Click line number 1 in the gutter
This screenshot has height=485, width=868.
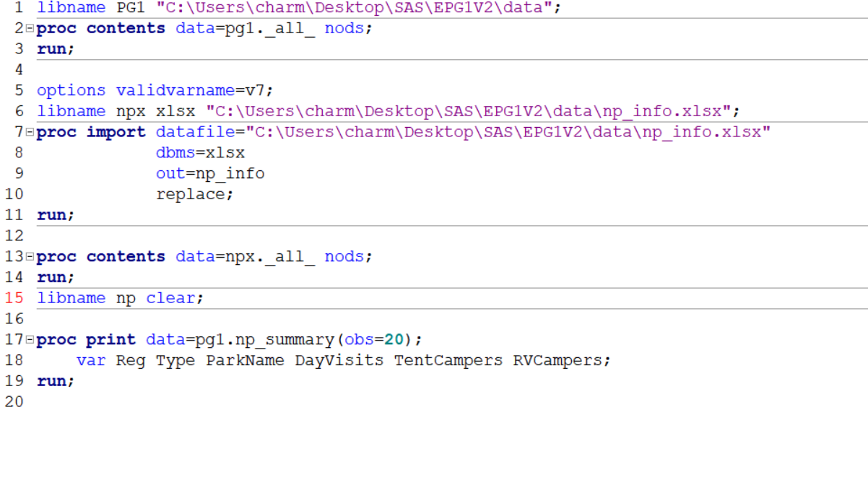point(17,8)
